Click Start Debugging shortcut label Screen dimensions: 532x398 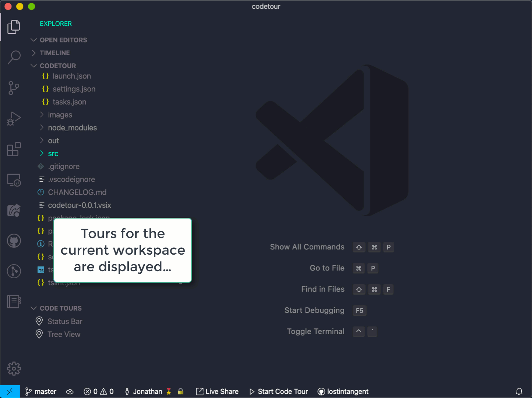coord(314,310)
